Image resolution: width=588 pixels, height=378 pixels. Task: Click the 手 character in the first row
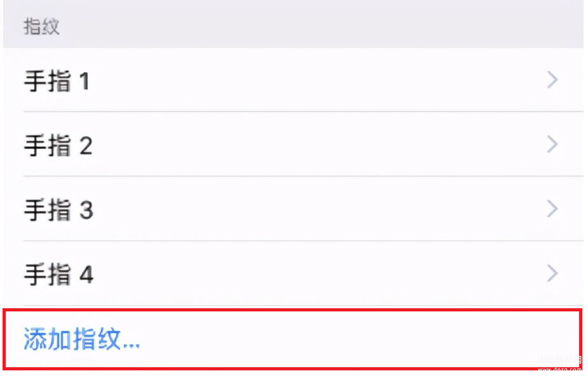pyautogui.click(x=36, y=81)
